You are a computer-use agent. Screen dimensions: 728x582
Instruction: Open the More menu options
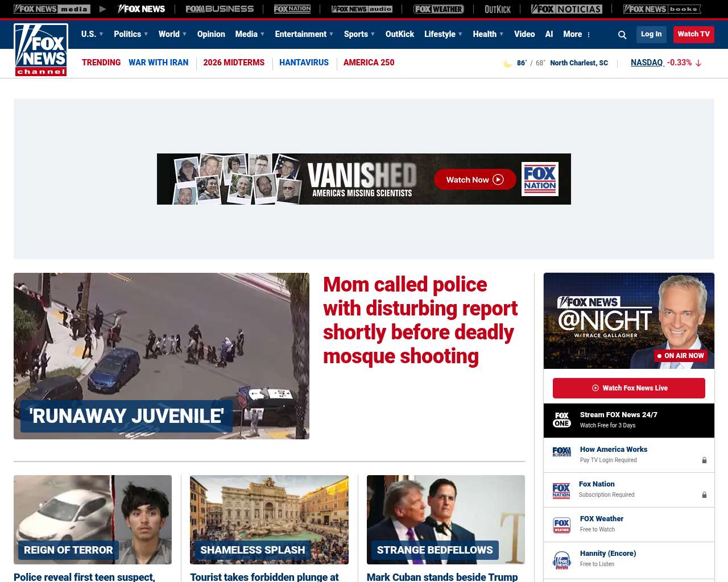click(577, 34)
